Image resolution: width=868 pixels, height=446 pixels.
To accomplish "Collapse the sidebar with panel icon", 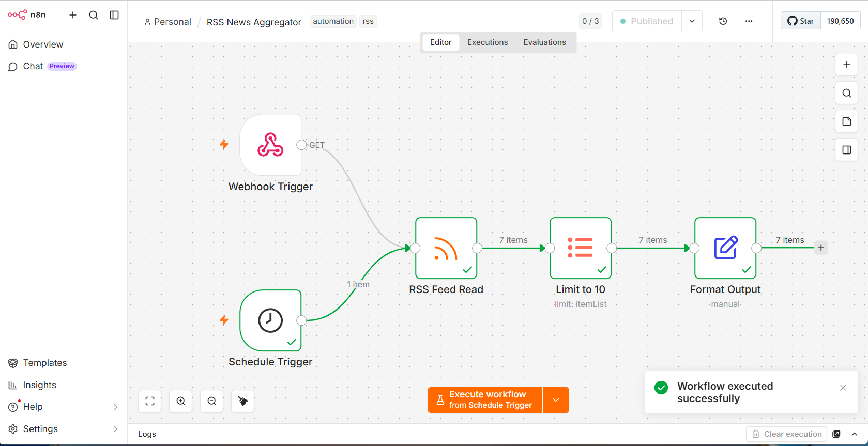I will pyautogui.click(x=114, y=15).
